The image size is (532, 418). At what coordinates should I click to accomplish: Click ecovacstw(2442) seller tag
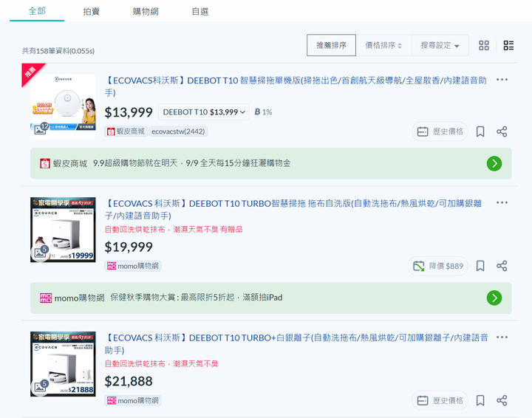coord(178,131)
